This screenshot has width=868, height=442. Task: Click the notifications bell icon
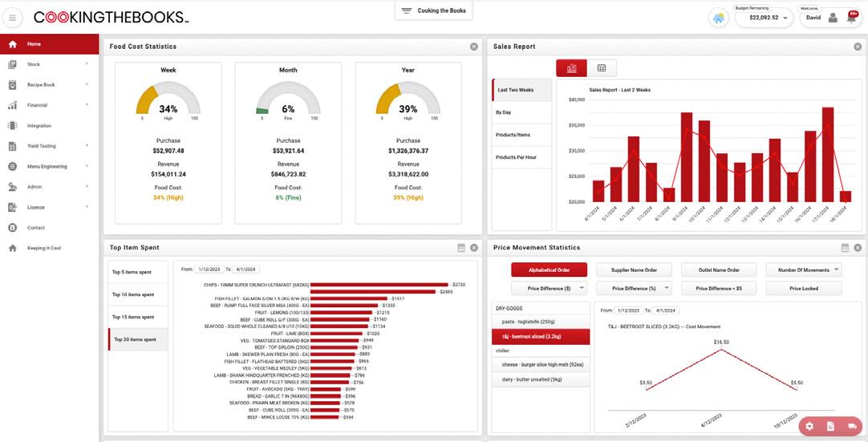(851, 18)
